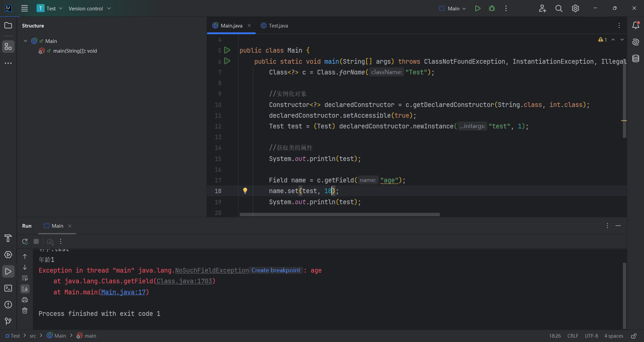Click the Create breakpoint link
Screen dimensions: 644x342
pos(276,270)
